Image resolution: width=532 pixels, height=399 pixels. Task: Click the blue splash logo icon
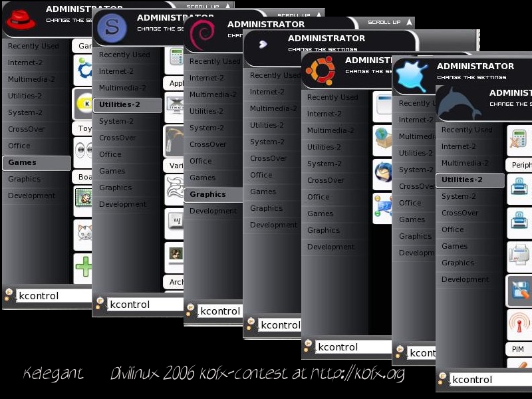[411, 76]
